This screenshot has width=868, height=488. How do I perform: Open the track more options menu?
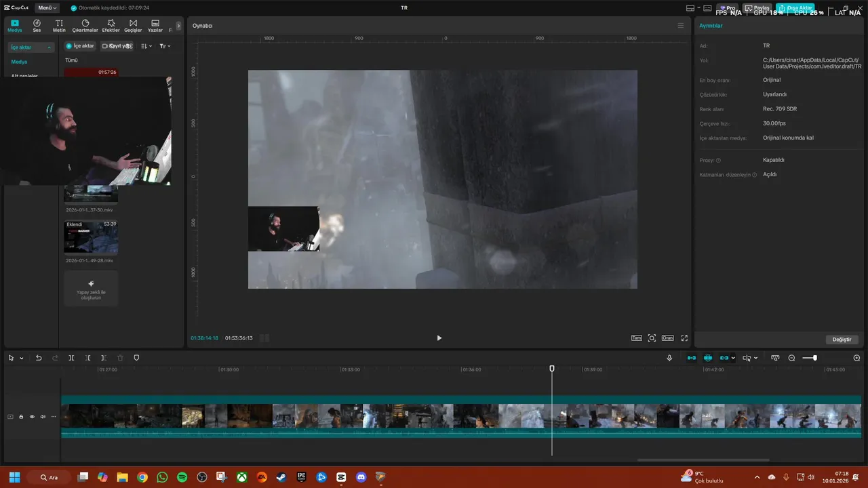(54, 417)
